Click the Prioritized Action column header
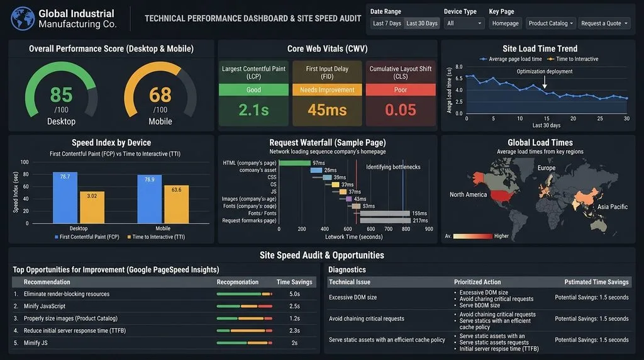644x360 pixels. [477, 282]
